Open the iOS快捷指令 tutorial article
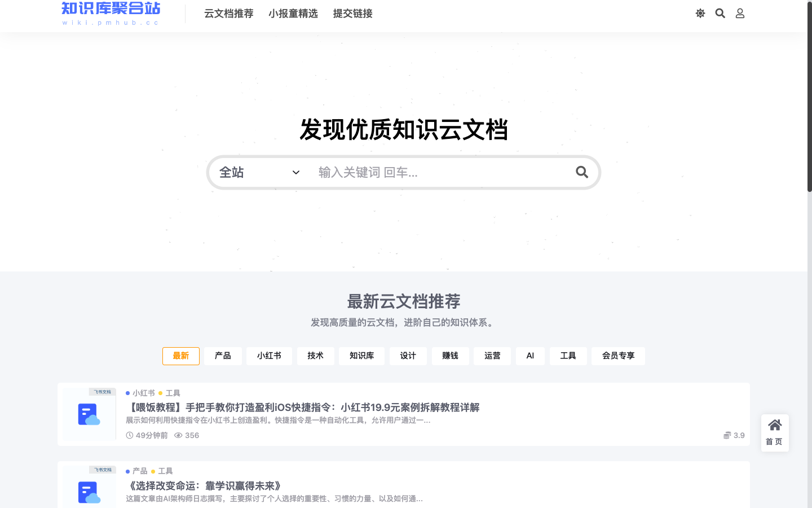812x508 pixels. tap(303, 408)
